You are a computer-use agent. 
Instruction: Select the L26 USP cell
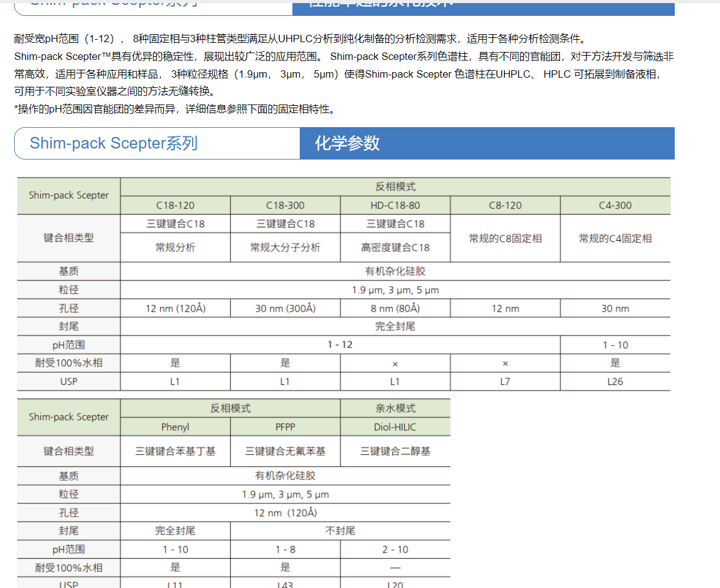[615, 381]
